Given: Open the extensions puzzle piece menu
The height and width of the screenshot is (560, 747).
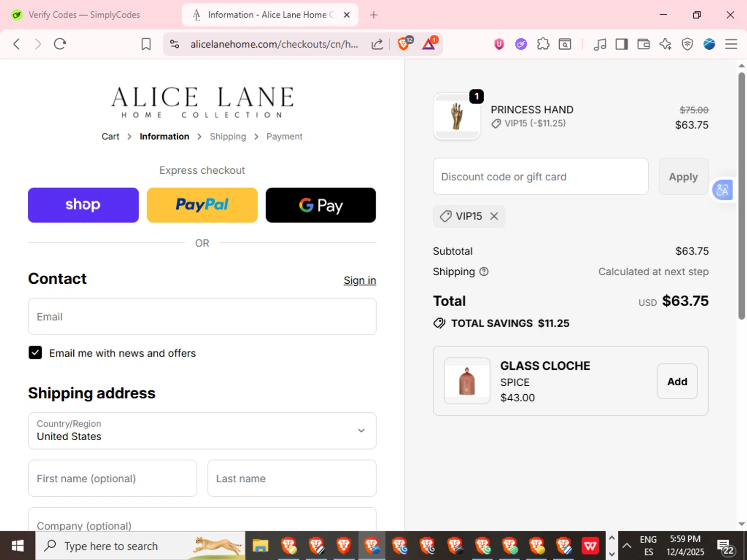Looking at the screenshot, I should pos(543,44).
